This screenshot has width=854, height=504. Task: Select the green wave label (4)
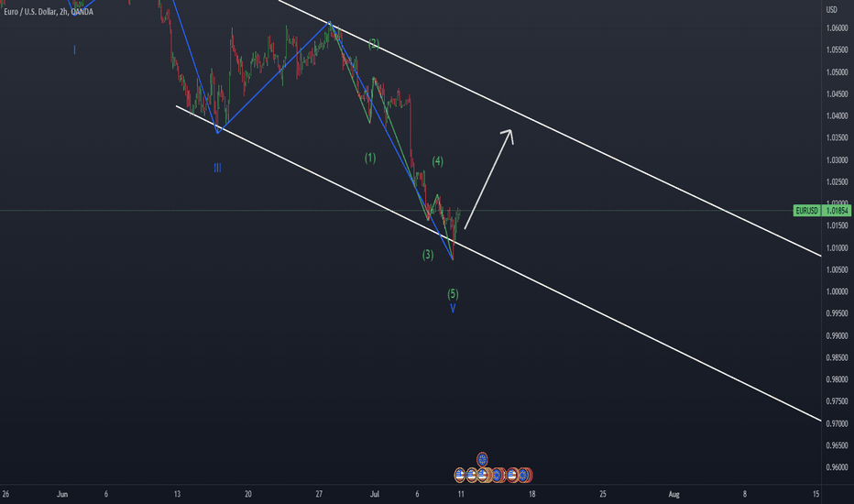[x=437, y=161]
